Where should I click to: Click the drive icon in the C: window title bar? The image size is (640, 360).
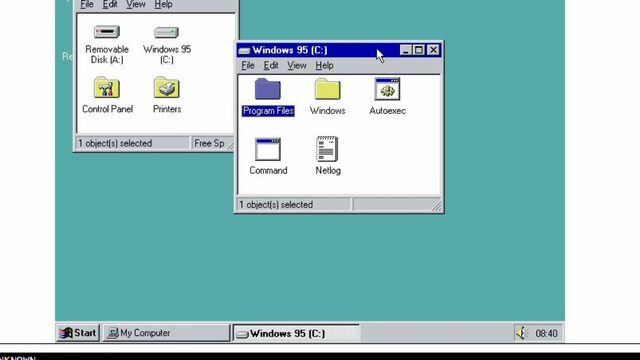[x=244, y=51]
